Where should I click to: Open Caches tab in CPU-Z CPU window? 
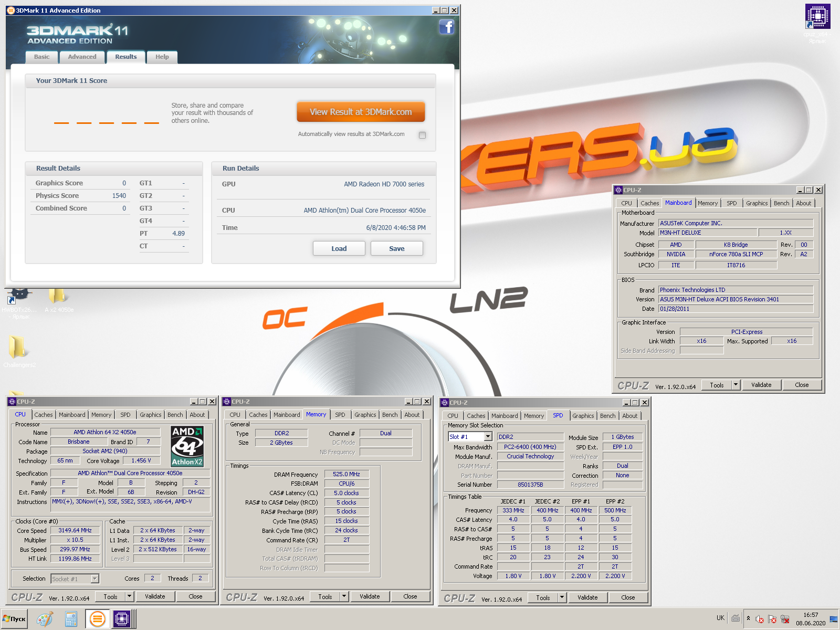coord(44,415)
